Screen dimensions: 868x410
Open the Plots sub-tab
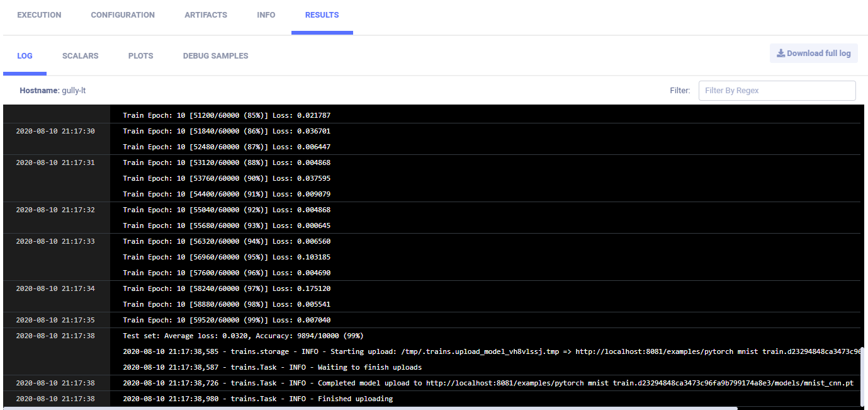140,56
